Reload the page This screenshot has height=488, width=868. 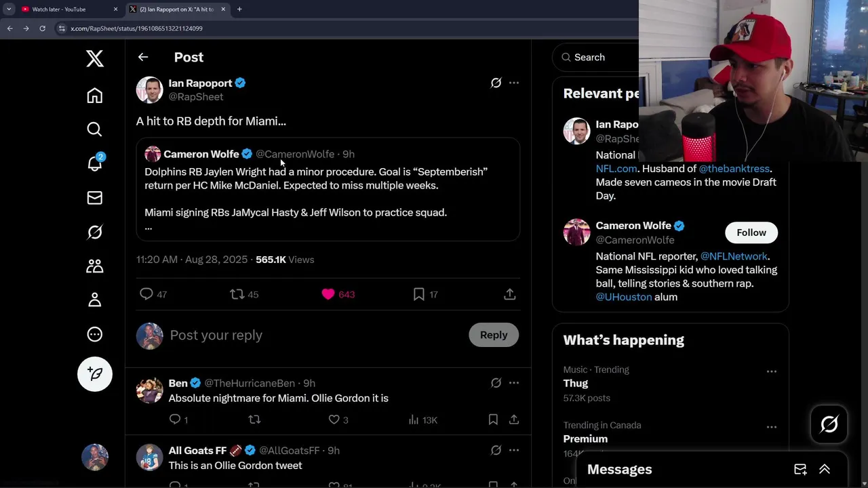pos(42,28)
